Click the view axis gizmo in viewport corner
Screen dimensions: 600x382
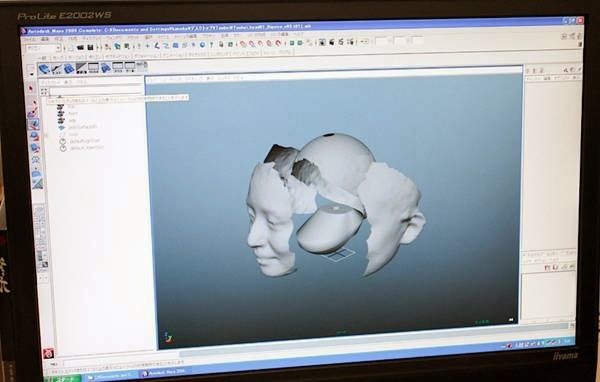click(x=168, y=337)
